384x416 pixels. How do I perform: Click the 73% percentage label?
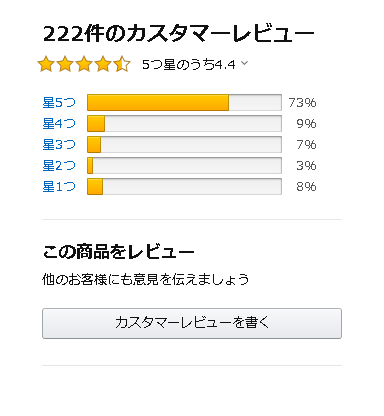302,102
